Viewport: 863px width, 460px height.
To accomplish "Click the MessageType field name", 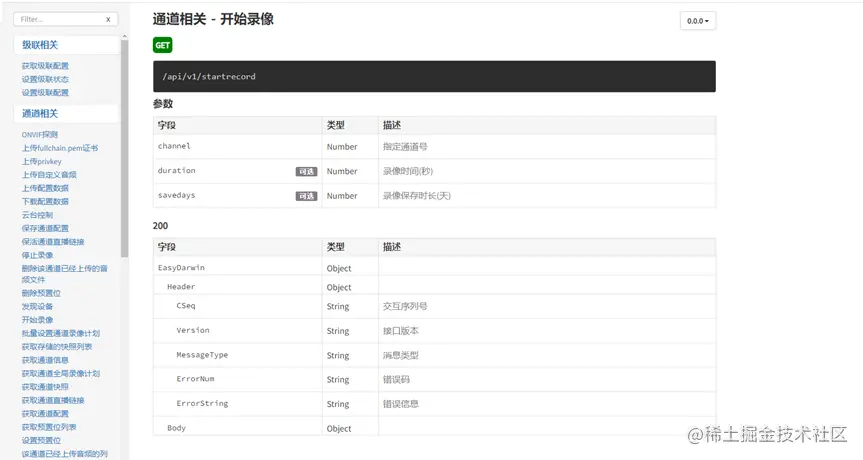I will pyautogui.click(x=202, y=355).
